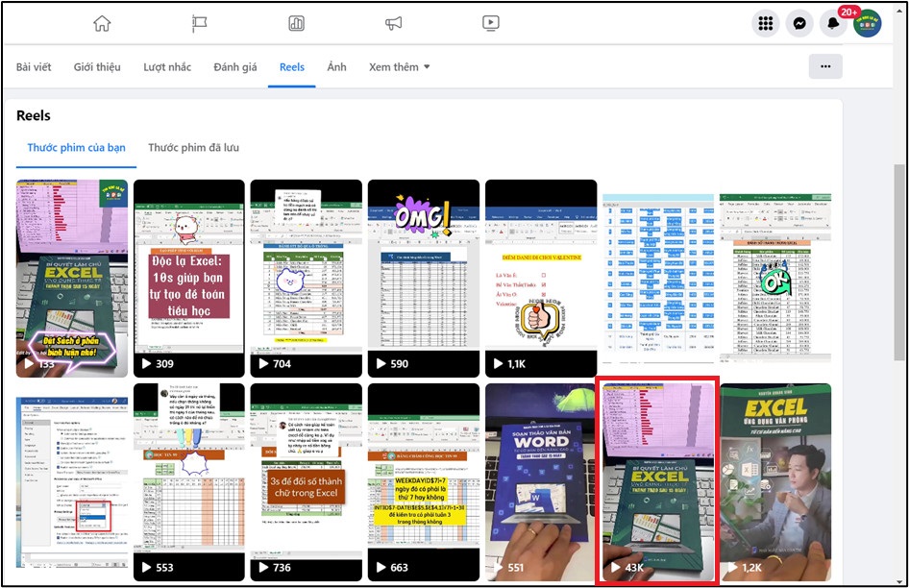909x588 pixels.
Task: Open the Pages flag icon
Action: (200, 23)
